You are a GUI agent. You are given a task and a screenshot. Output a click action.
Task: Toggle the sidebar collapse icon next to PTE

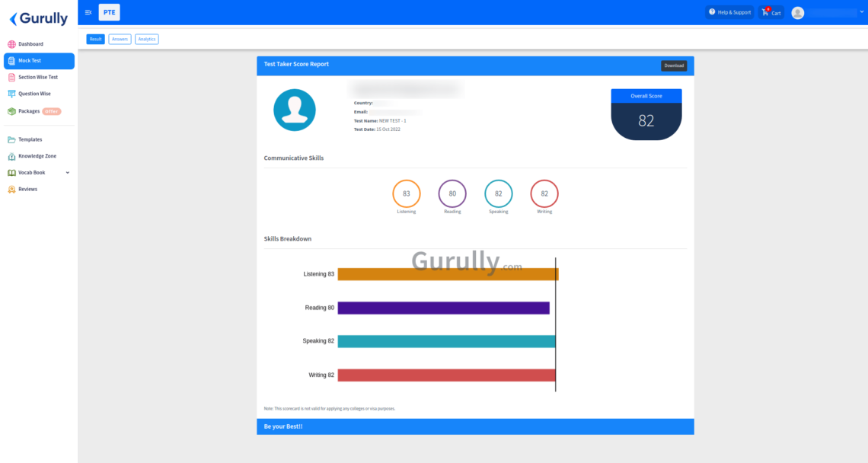pos(88,12)
